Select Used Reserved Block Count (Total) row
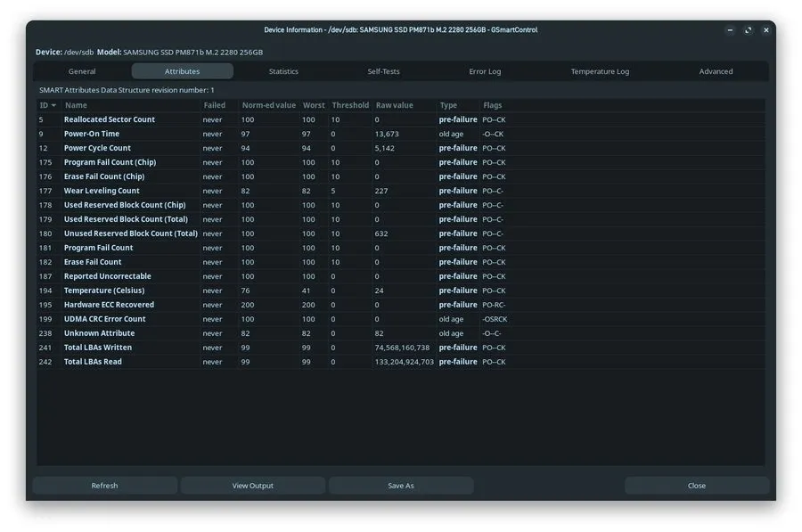Viewport: 802px width, 532px height. [x=401, y=219]
